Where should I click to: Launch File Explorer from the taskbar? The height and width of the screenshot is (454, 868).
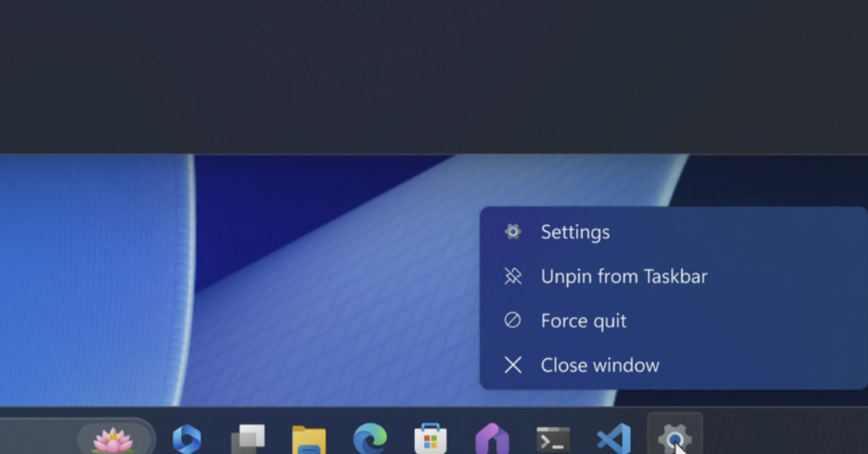coord(309,439)
